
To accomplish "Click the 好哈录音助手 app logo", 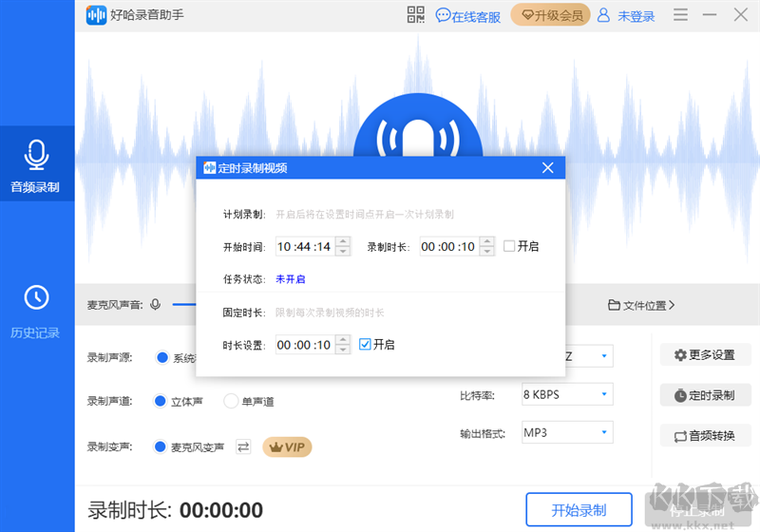I will pos(97,15).
